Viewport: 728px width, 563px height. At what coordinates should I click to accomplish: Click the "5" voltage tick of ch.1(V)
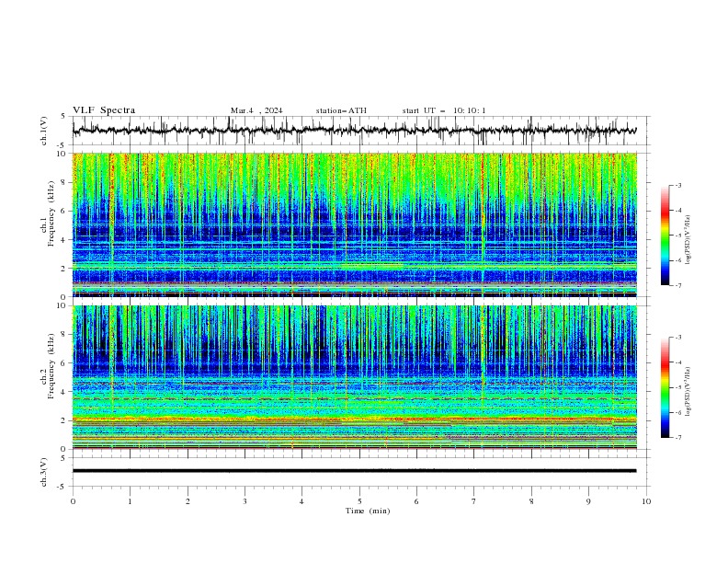[63, 116]
